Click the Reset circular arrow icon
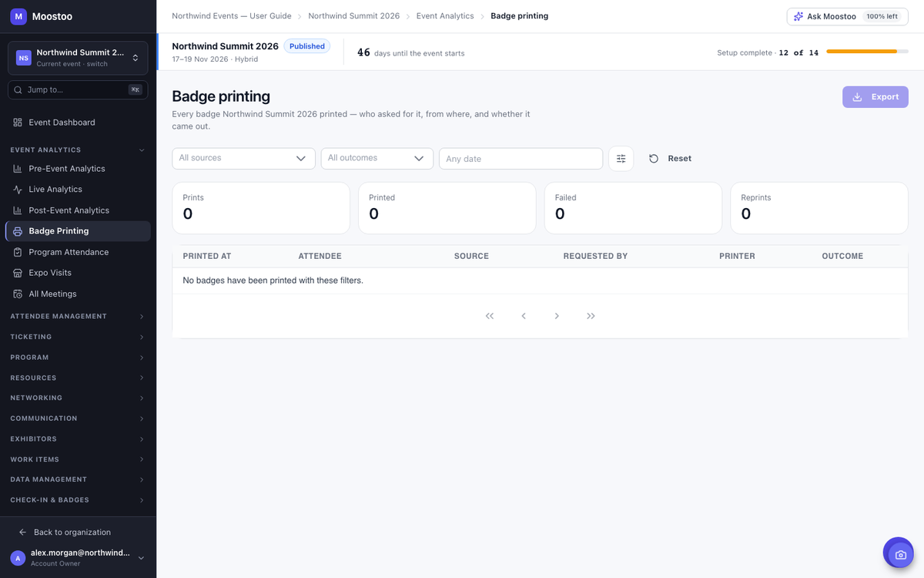 tap(654, 159)
